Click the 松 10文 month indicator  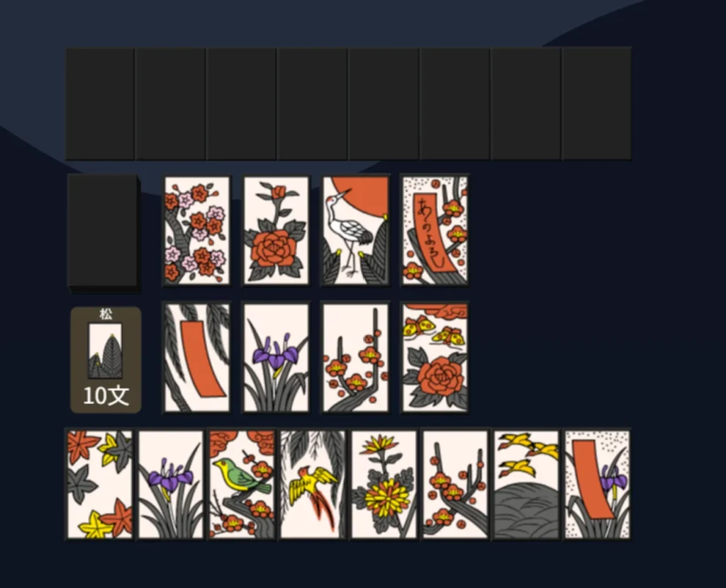click(106, 359)
